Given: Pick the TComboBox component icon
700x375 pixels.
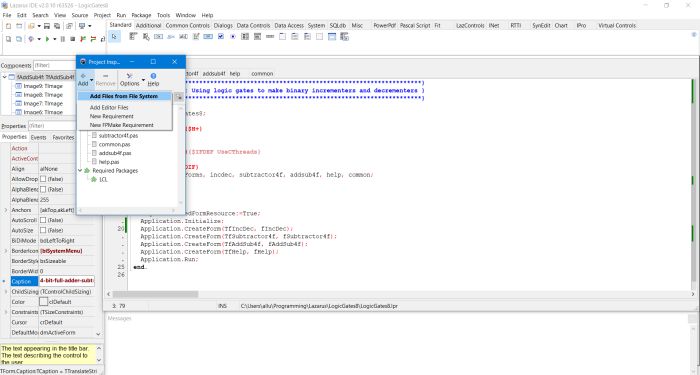Looking at the screenshot, I should (257, 37).
